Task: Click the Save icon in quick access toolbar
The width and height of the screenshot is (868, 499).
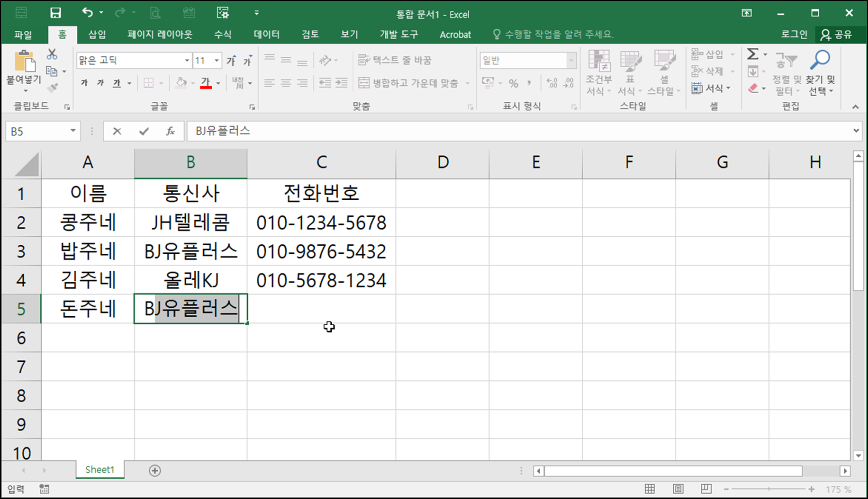Action: tap(55, 13)
